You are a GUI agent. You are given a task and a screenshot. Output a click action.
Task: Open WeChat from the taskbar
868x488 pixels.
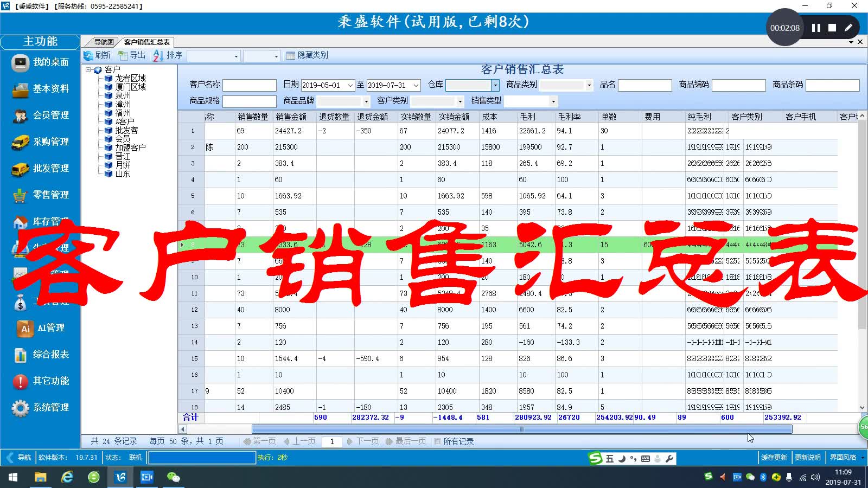(x=174, y=477)
